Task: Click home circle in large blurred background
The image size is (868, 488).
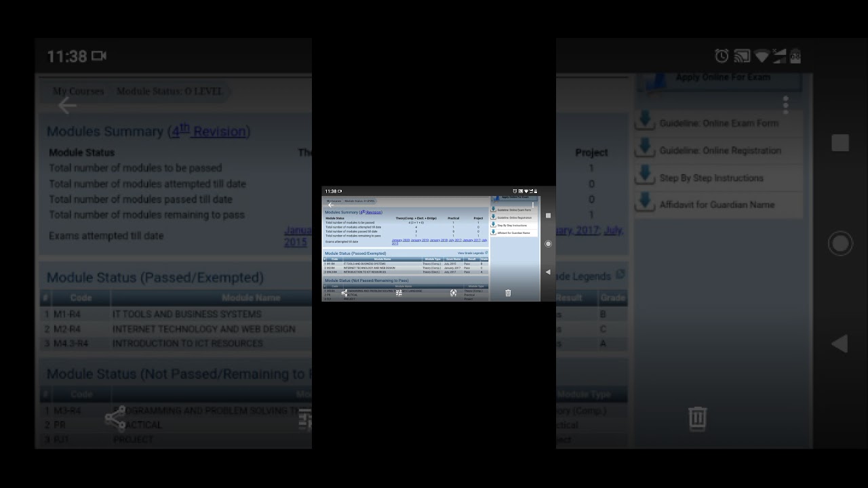Action: [840, 244]
